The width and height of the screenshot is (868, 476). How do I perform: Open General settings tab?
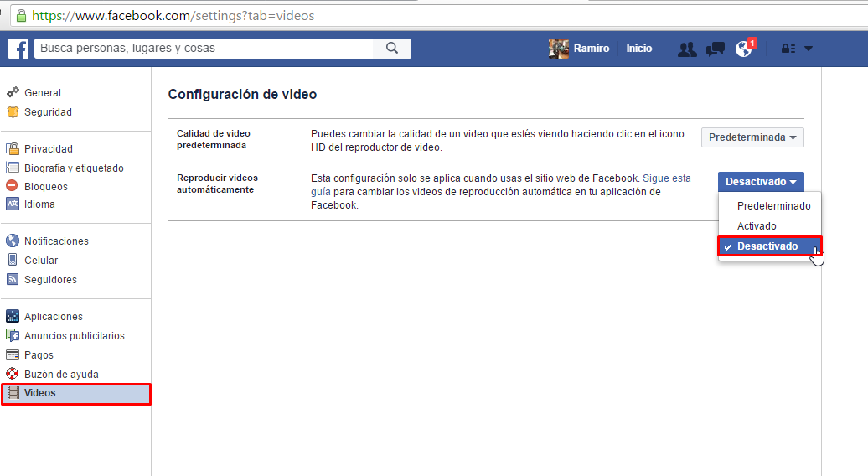tap(43, 93)
